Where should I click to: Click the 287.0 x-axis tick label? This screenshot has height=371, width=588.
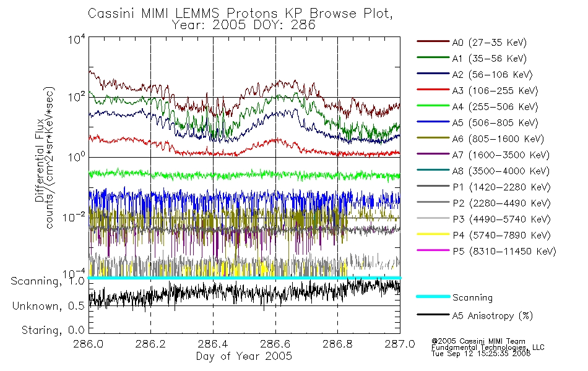pyautogui.click(x=400, y=344)
